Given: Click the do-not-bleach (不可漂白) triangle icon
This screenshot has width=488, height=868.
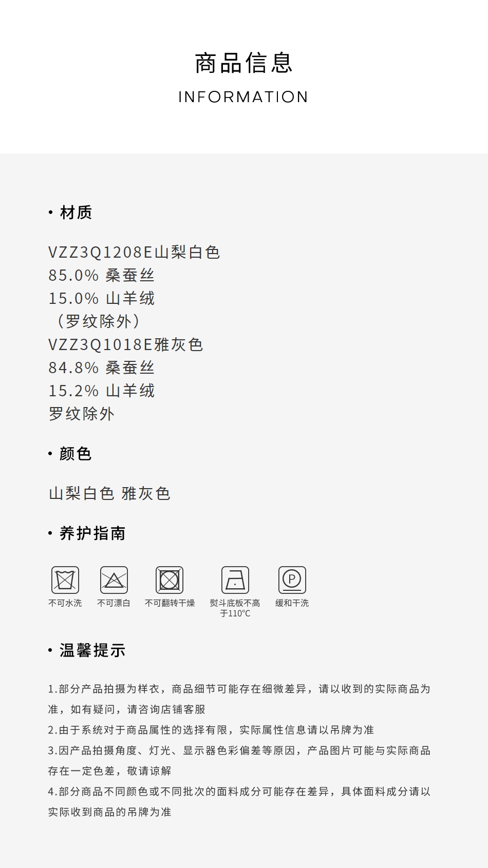Looking at the screenshot, I should [x=114, y=580].
